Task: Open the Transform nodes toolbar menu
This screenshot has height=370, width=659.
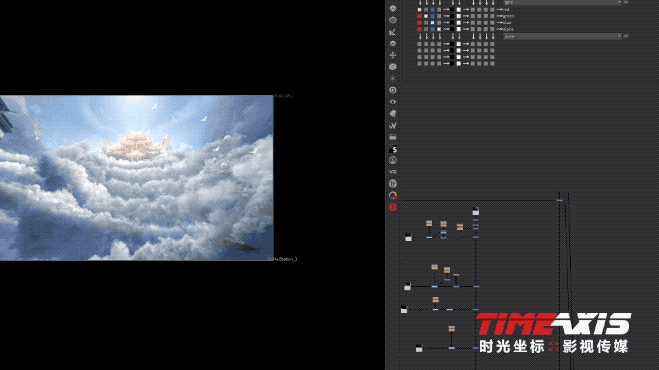Action: (393, 55)
